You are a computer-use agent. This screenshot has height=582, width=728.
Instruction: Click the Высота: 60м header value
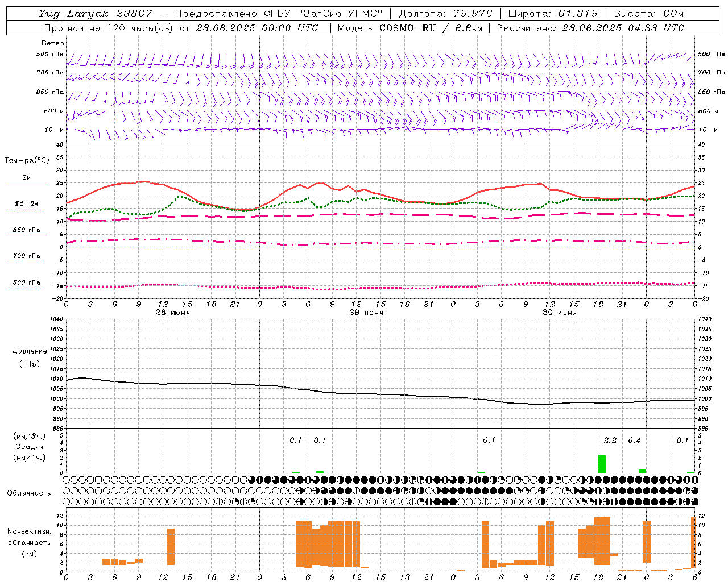(x=648, y=14)
